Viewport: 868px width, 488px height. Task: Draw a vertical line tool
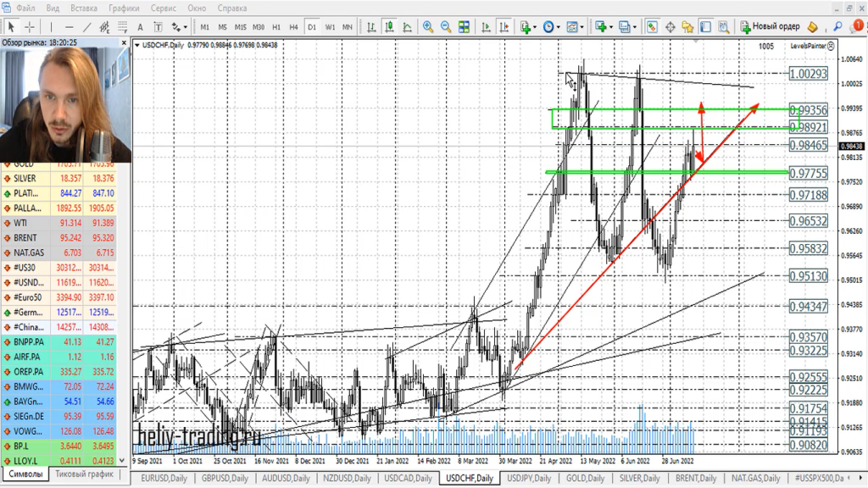click(x=53, y=27)
